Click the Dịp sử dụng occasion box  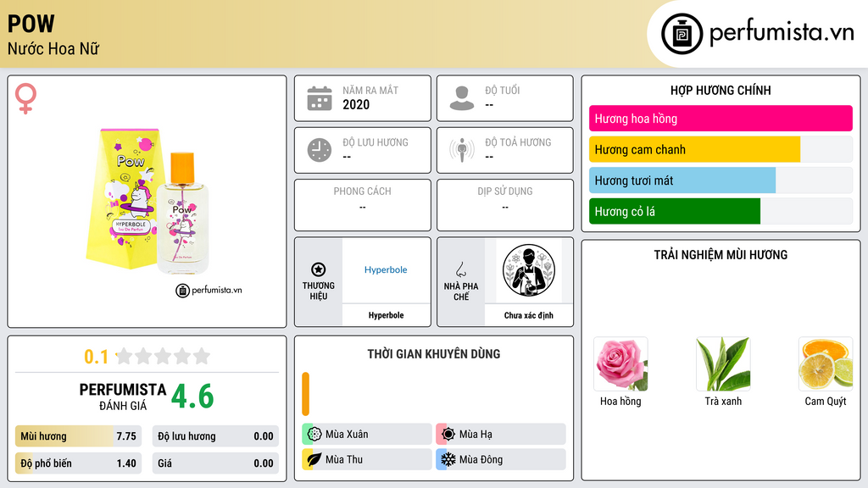505,205
